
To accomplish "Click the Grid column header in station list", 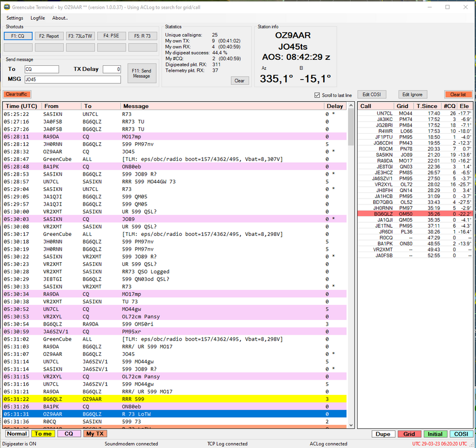I will 404,106.
